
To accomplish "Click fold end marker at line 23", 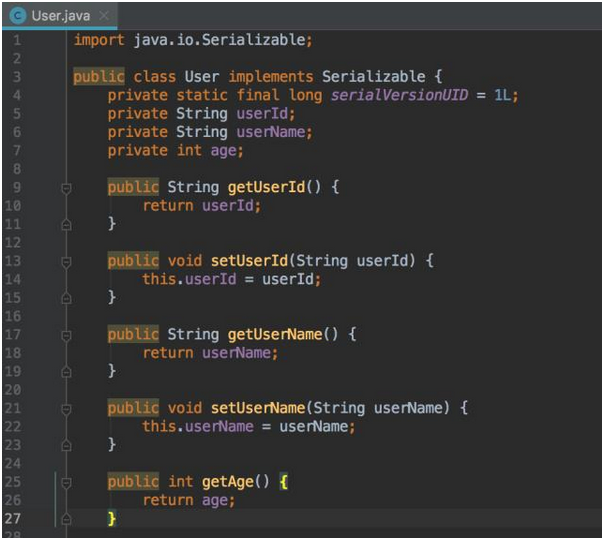I will (66, 445).
